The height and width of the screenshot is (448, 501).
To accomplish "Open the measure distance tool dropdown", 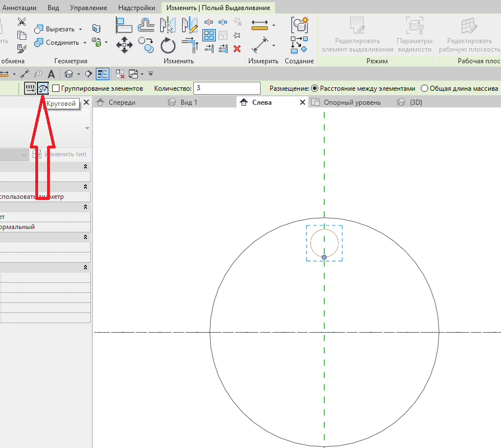I will click(x=274, y=25).
